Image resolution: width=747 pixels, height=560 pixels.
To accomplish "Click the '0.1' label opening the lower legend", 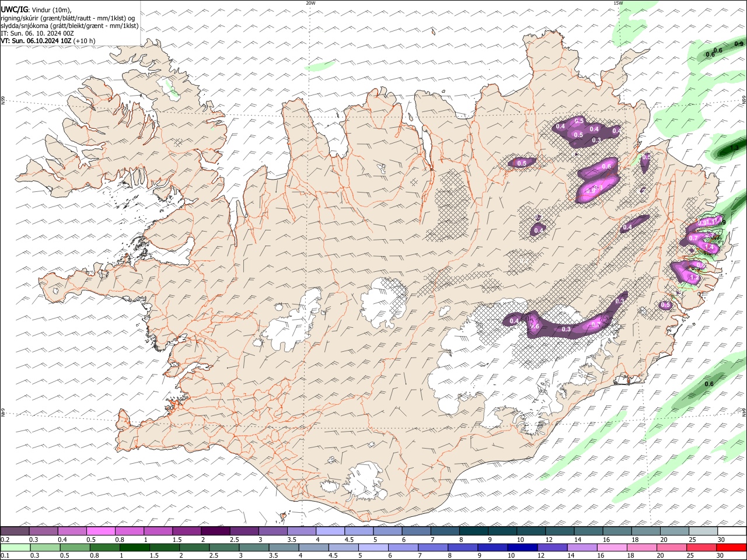I will [5, 556].
